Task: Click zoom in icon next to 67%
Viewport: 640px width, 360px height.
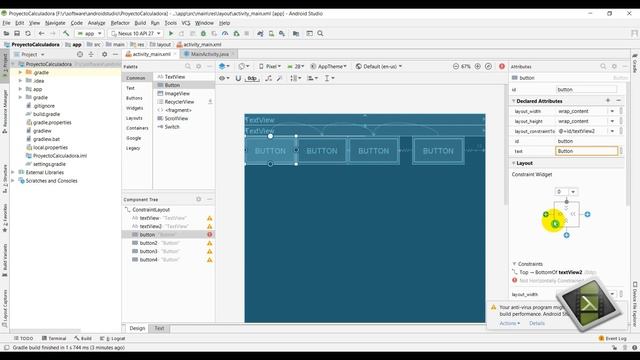Action: [478, 66]
